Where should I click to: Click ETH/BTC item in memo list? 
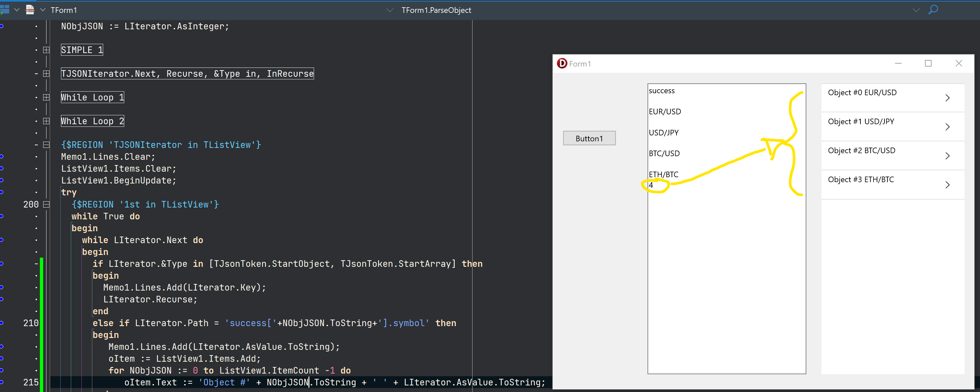(x=664, y=175)
